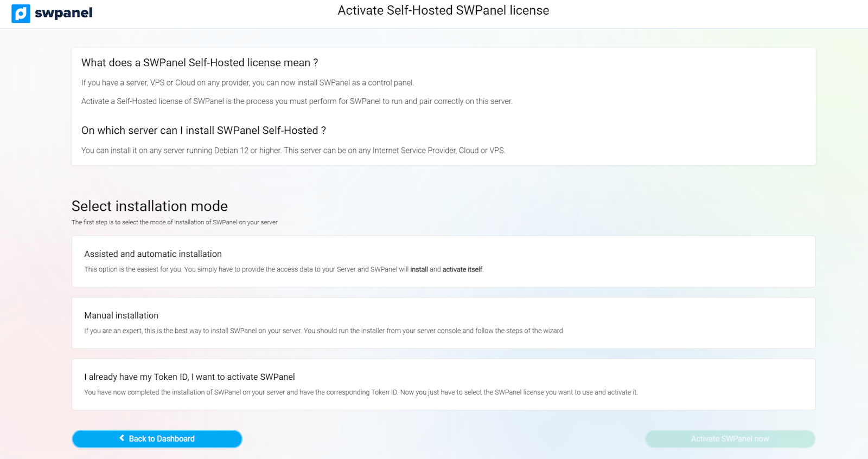Select Assisted and automatic installation option
The width and height of the screenshot is (868, 459).
(x=443, y=261)
